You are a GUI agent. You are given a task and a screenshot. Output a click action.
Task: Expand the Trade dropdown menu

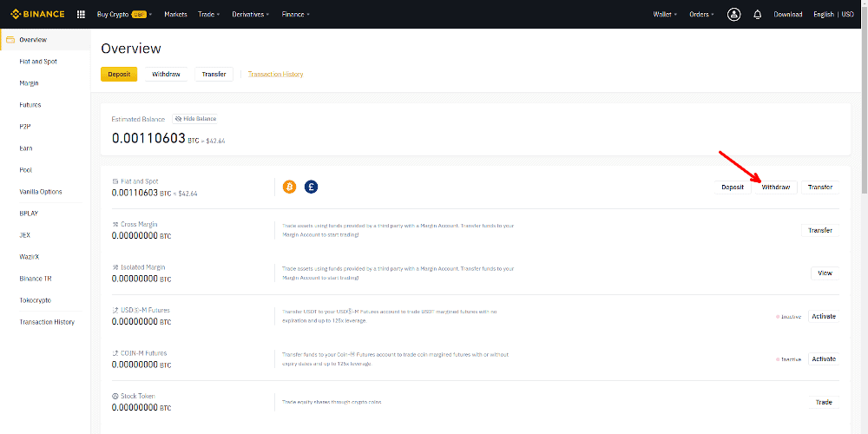click(208, 15)
